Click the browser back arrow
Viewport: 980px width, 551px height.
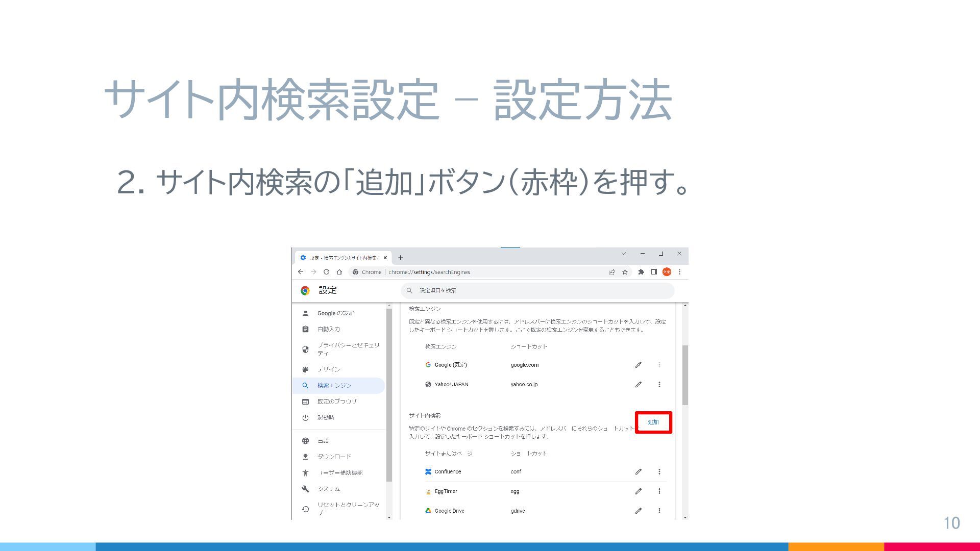tap(301, 272)
